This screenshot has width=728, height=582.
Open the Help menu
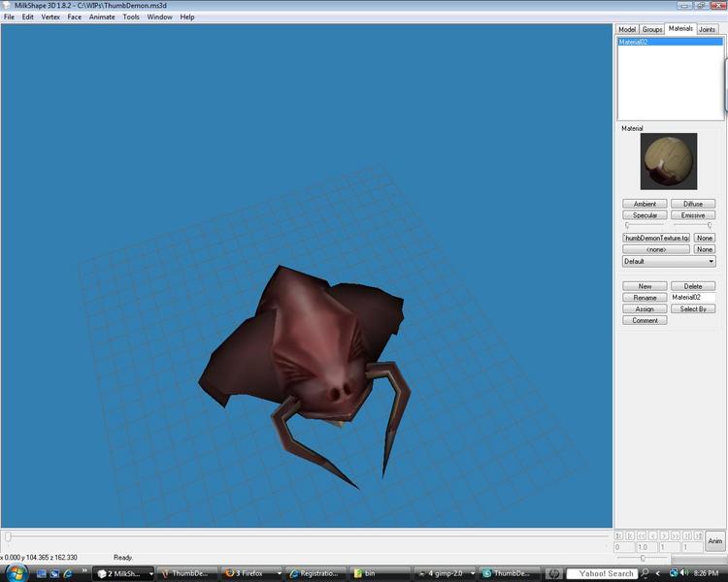(187, 16)
